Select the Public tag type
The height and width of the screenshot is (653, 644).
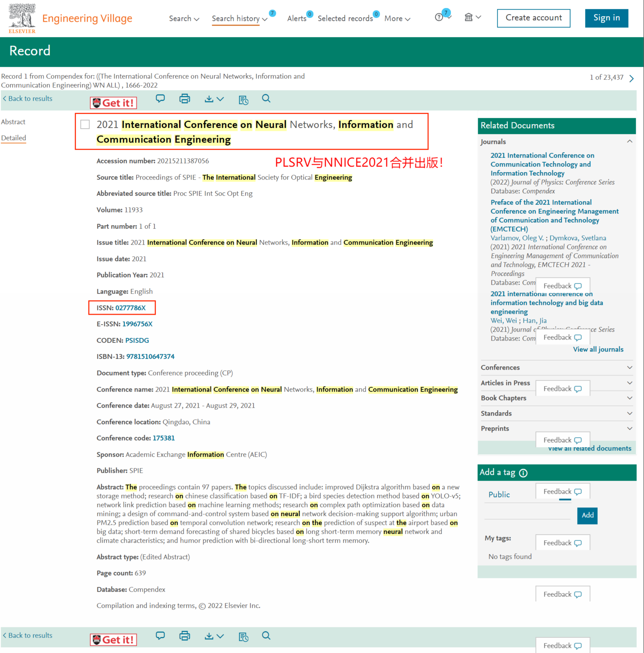pyautogui.click(x=499, y=494)
